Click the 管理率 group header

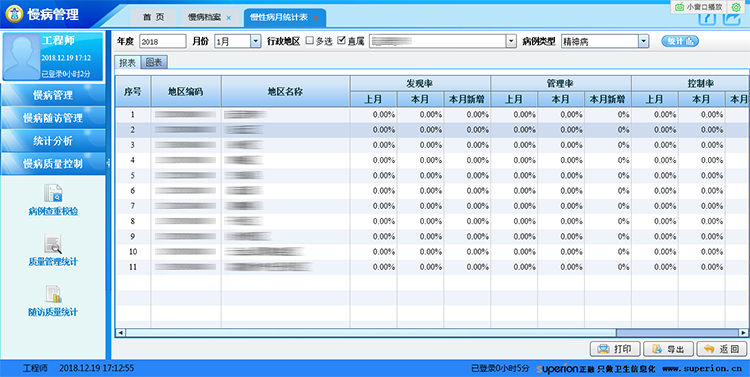pos(561,84)
